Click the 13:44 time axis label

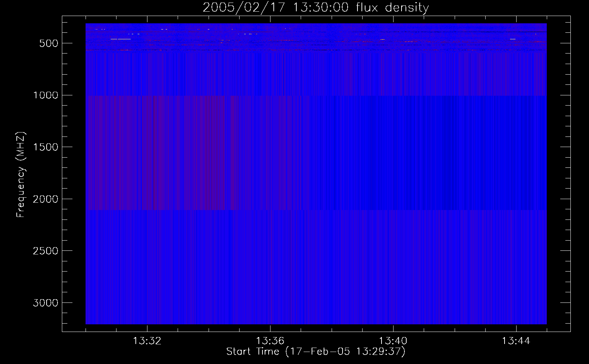[516, 341]
